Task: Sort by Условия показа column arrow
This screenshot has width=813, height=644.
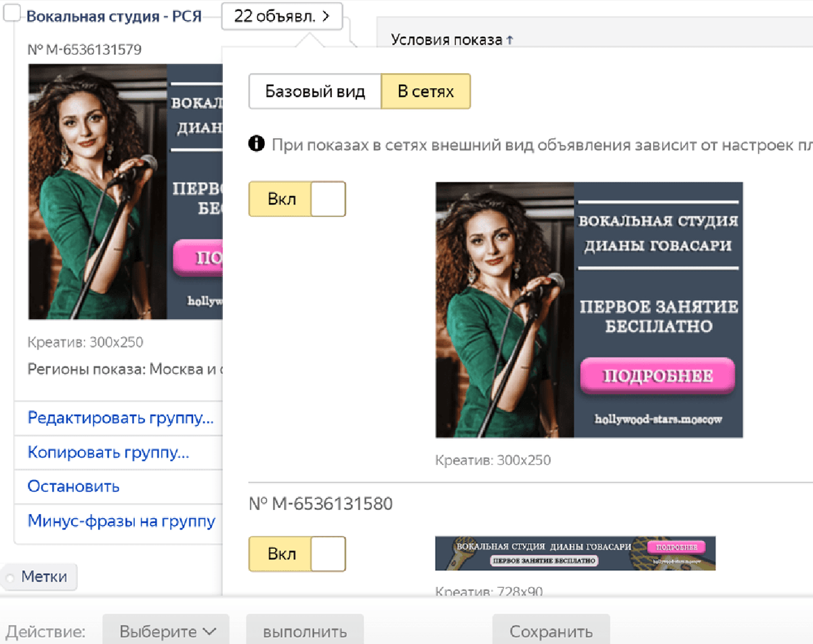Action: 509,40
